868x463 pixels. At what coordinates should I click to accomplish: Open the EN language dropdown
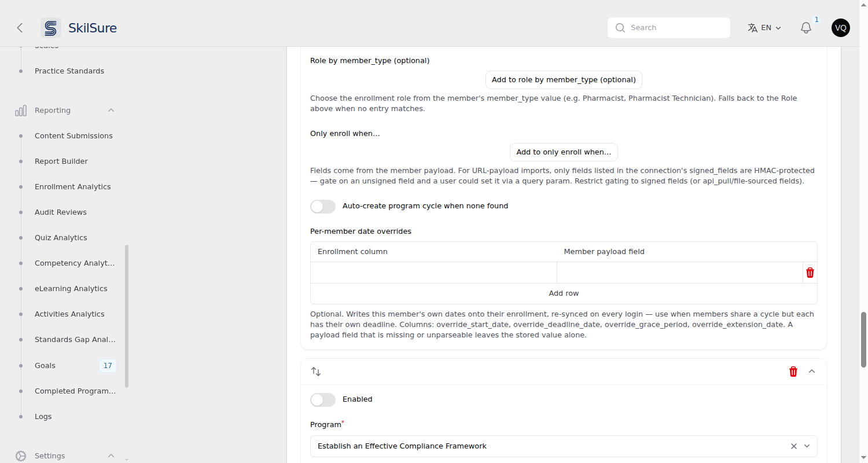764,28
